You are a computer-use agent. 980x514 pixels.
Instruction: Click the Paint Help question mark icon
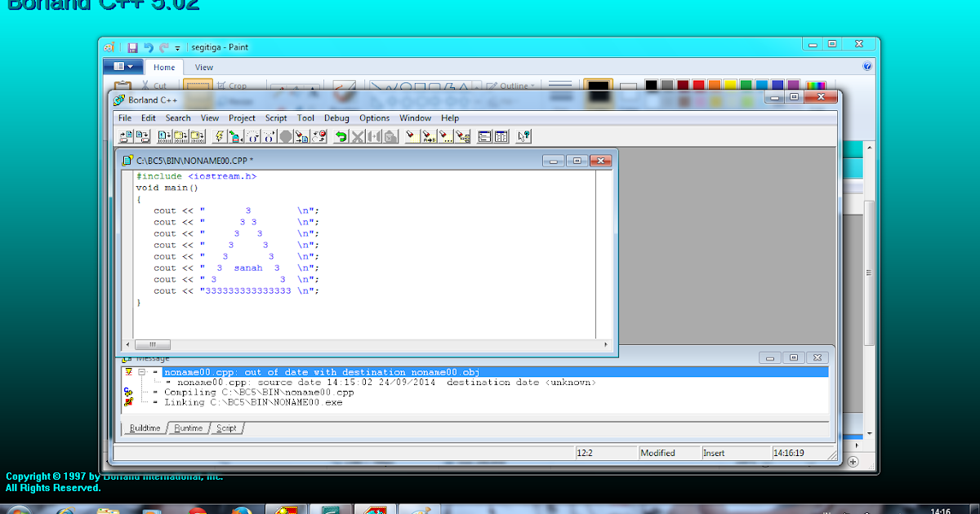pyautogui.click(x=866, y=66)
